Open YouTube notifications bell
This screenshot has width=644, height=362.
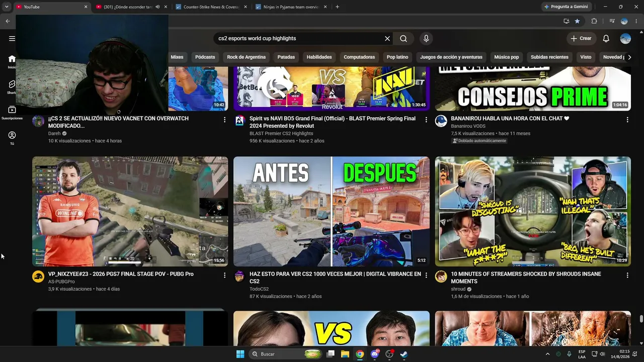[x=606, y=39]
